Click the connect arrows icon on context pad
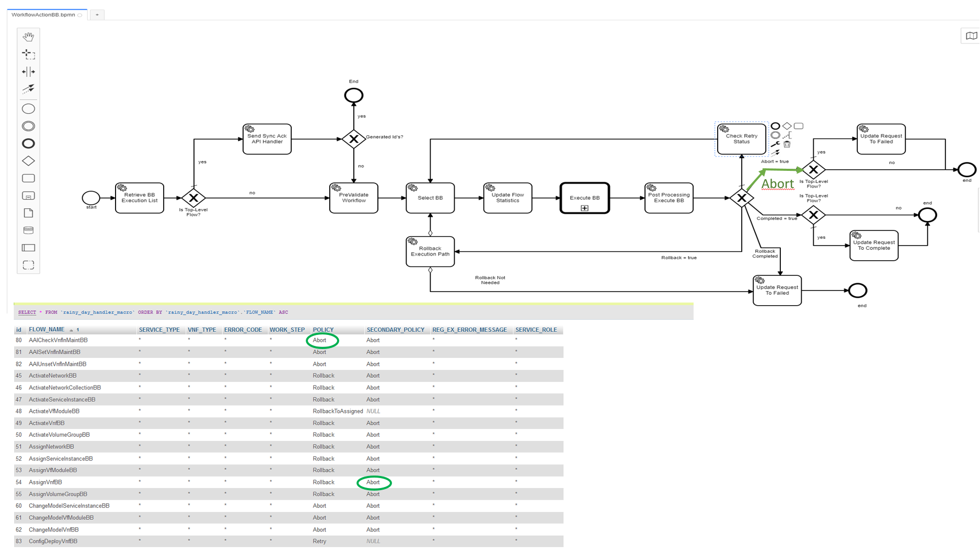This screenshot has width=980, height=557. [776, 153]
